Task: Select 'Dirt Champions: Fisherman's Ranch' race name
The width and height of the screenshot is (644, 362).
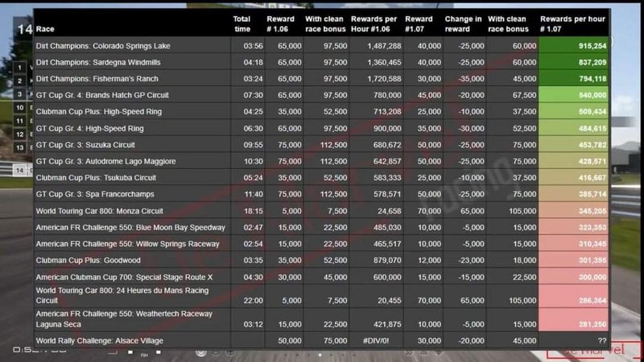Action: click(97, 79)
